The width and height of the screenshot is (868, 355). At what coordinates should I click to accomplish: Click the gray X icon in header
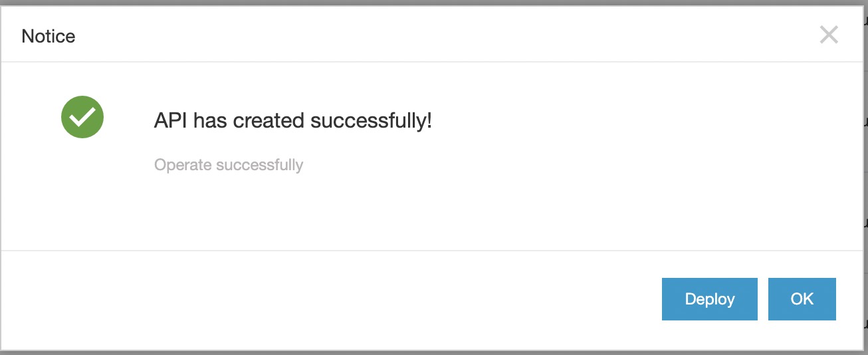829,35
